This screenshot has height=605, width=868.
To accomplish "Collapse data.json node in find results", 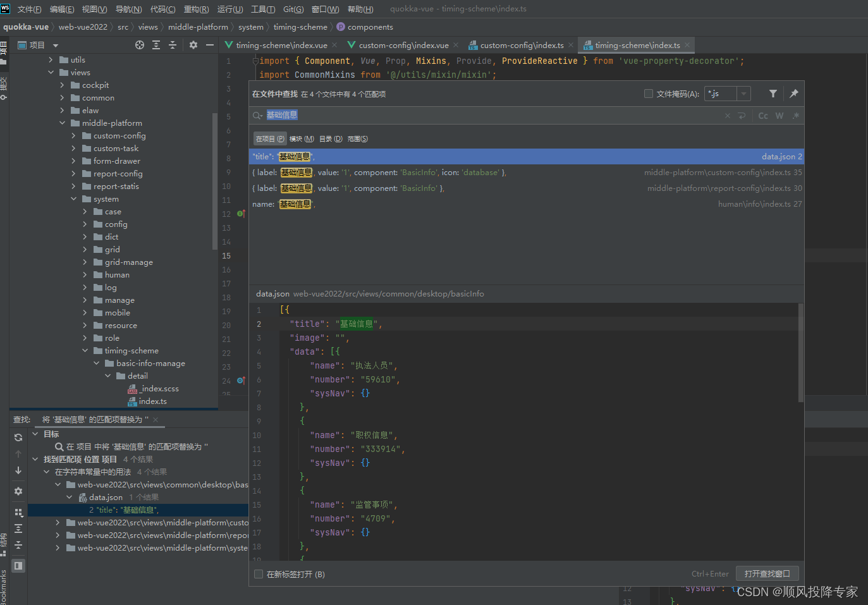I will tap(70, 498).
